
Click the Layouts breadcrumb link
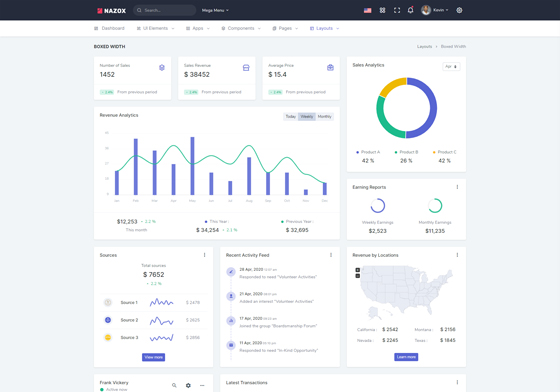point(424,46)
